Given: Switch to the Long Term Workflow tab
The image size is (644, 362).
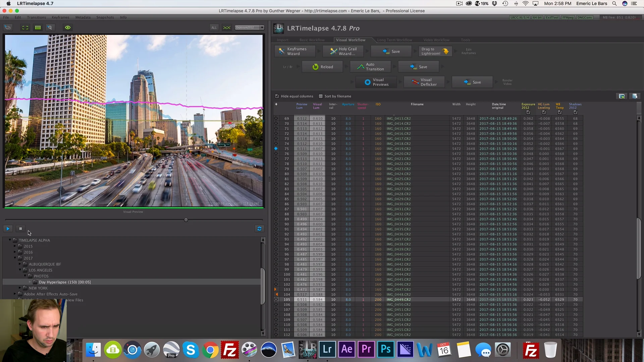Looking at the screenshot, I should [394, 40].
